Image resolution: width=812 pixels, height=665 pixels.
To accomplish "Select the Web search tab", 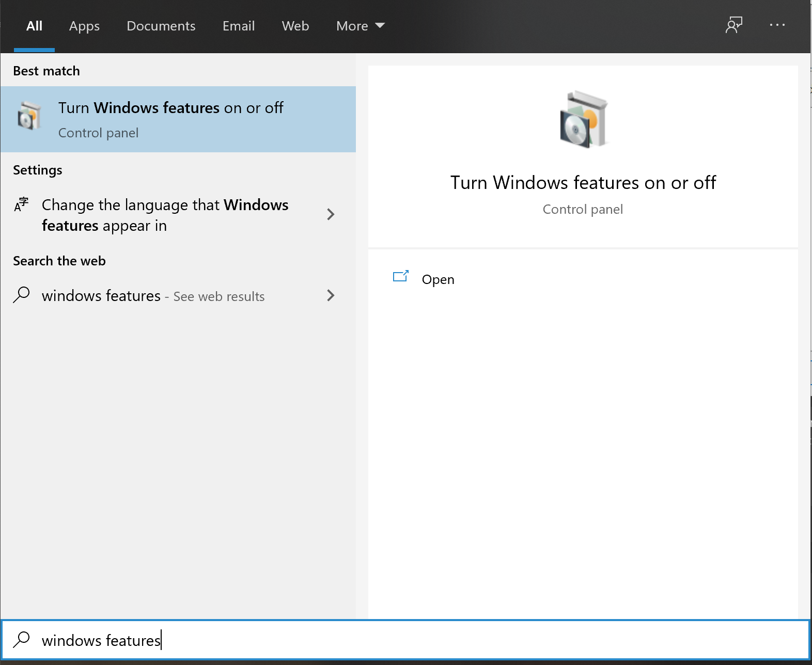I will tap(295, 26).
